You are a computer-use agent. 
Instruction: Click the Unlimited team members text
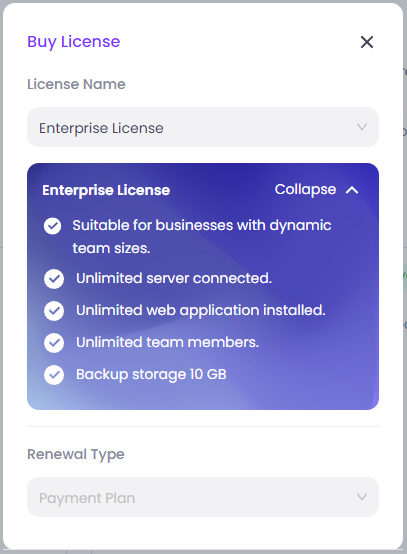[x=167, y=342]
